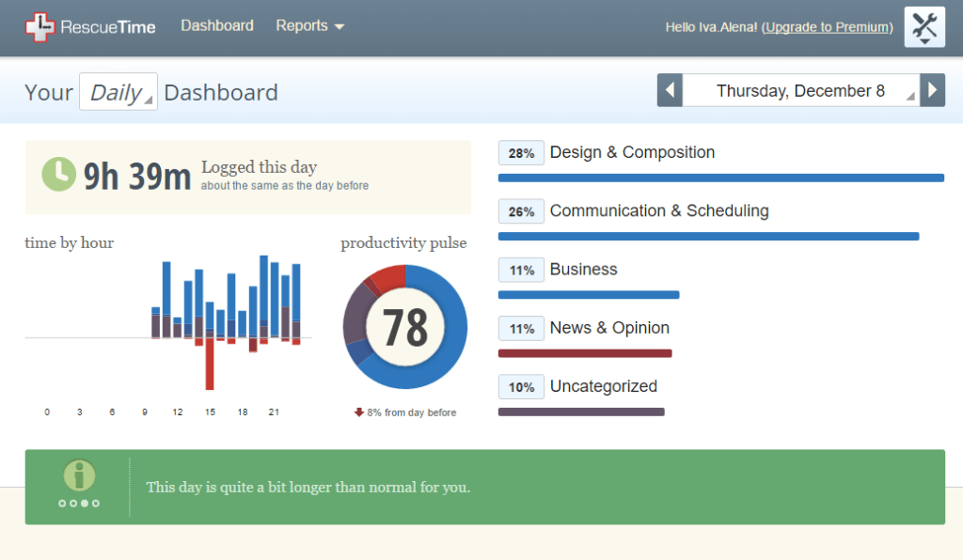
Task: Click the green clock icon
Action: tap(60, 174)
